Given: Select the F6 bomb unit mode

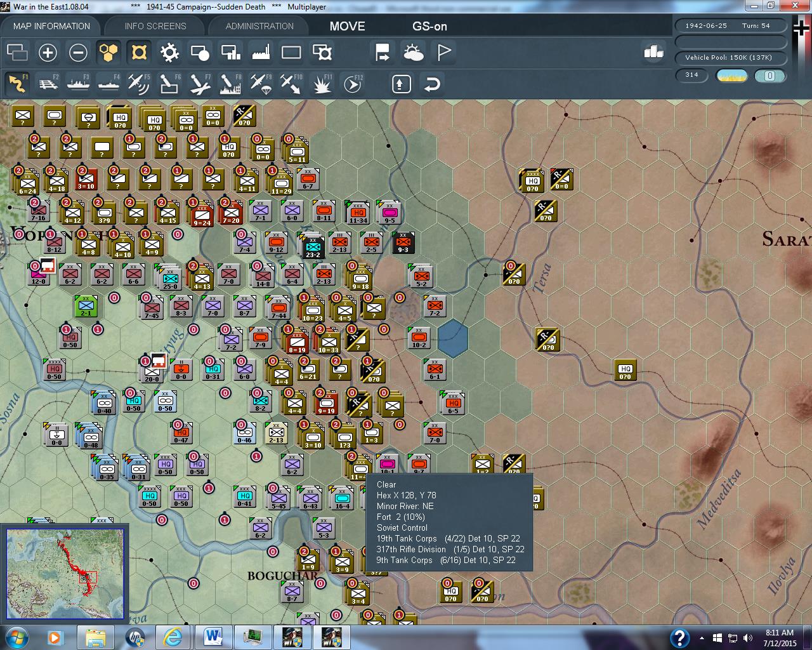Looking at the screenshot, I should tap(169, 83).
